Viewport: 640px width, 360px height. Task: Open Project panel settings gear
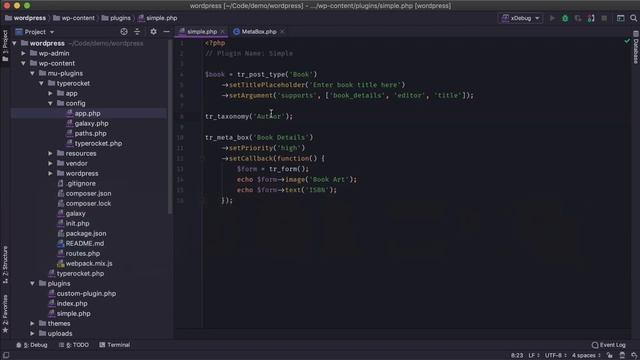(153, 31)
